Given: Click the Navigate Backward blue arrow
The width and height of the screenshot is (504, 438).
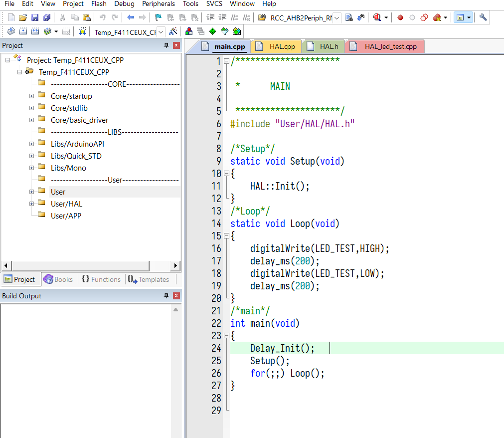Looking at the screenshot, I should click(x=131, y=17).
